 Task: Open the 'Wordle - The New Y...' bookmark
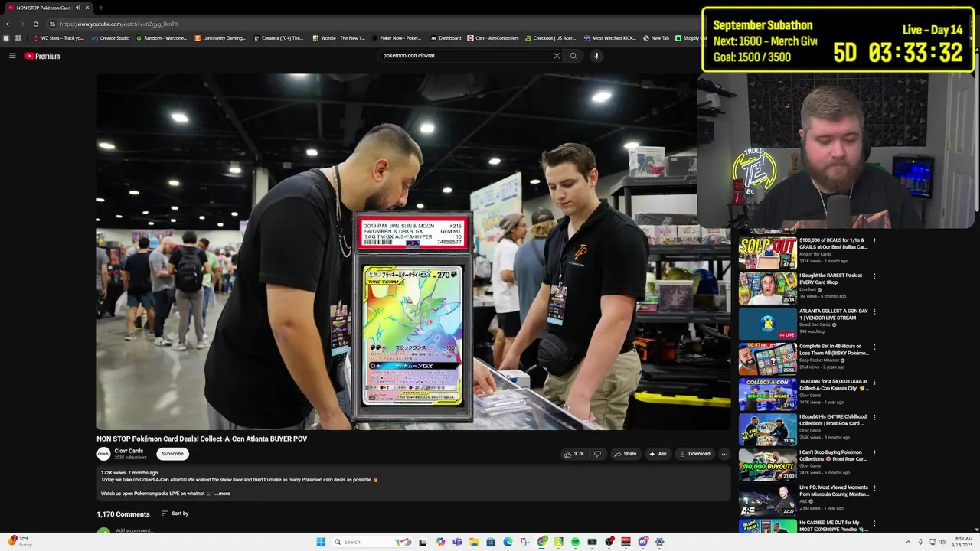338,38
